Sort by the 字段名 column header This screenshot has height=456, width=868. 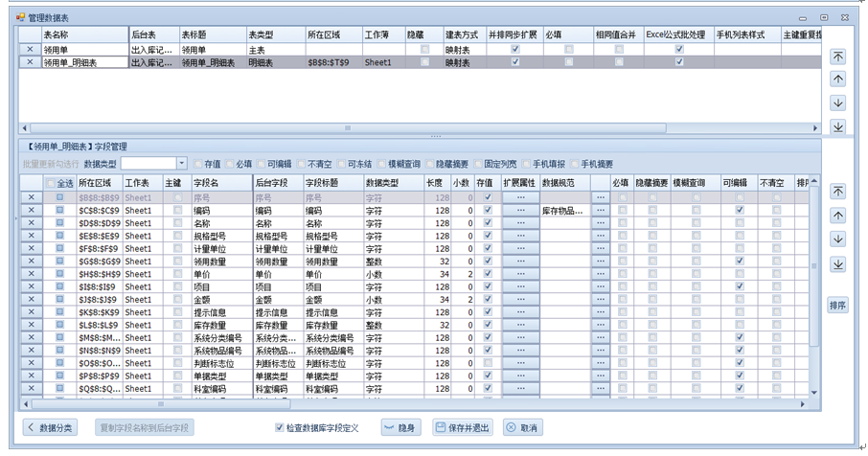(x=220, y=183)
